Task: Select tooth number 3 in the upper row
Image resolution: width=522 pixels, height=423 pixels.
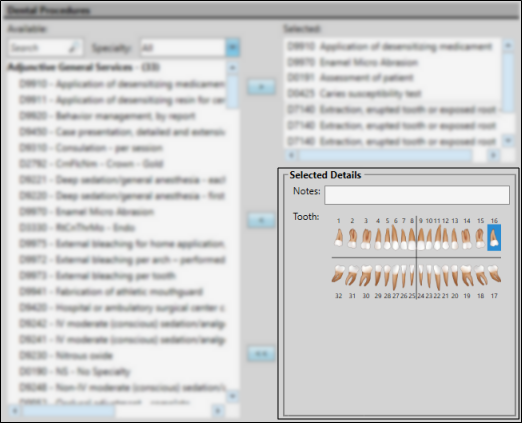Action: tap(366, 239)
